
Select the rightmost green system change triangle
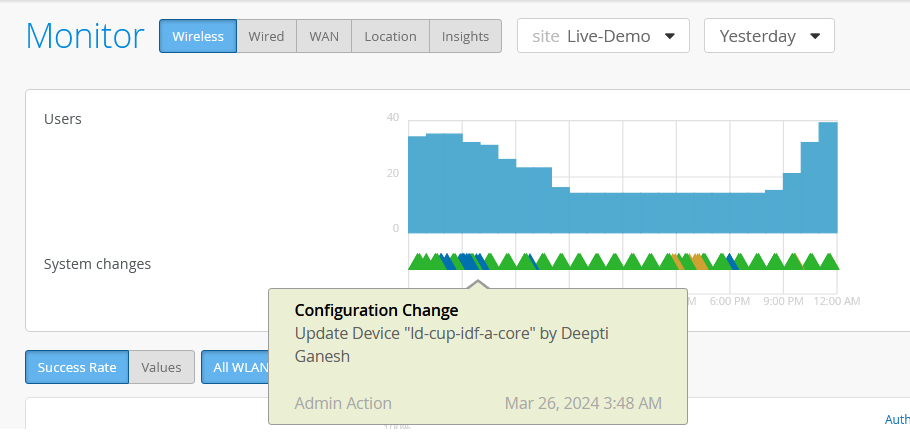(829, 262)
